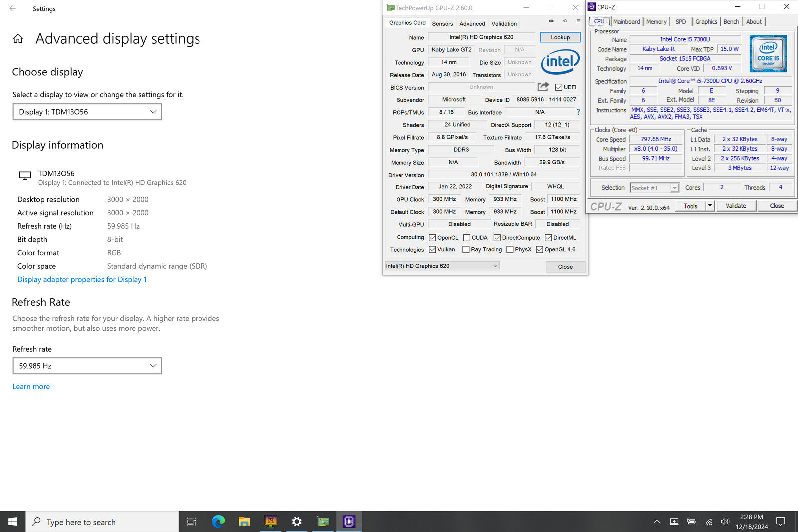Click CPU-Z taskbar icon
The height and width of the screenshot is (532, 798).
coord(349,522)
